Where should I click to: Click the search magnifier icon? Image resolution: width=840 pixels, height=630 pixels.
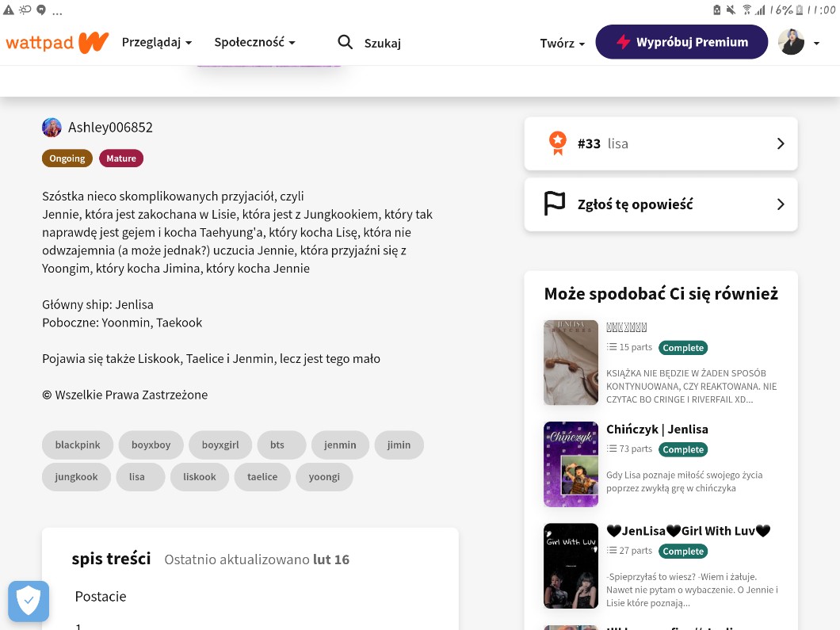345,43
